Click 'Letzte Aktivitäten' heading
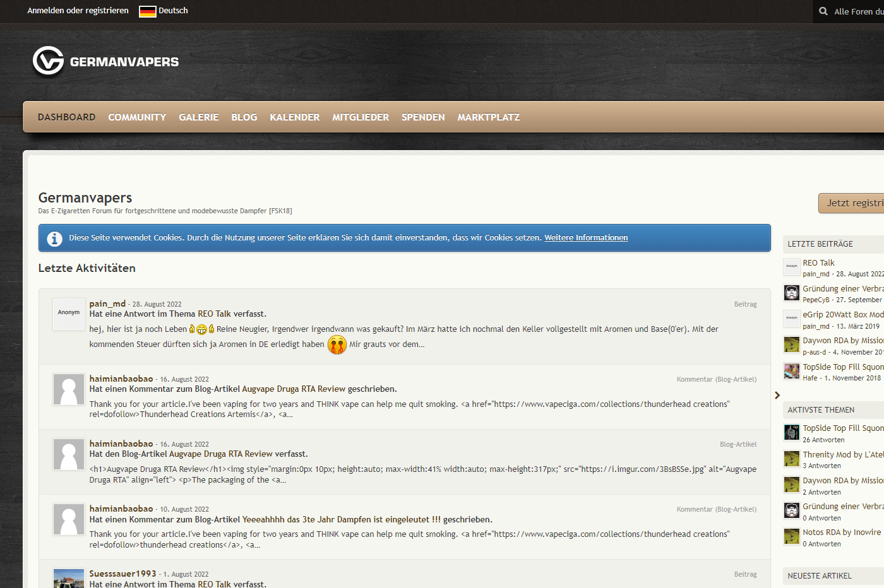Image resolution: width=884 pixels, height=588 pixels. click(87, 268)
